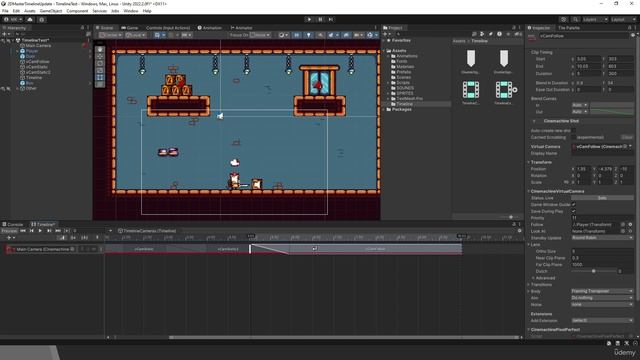Expand the Player object in Hierarchy
The width and height of the screenshot is (640, 360).
click(x=18, y=51)
